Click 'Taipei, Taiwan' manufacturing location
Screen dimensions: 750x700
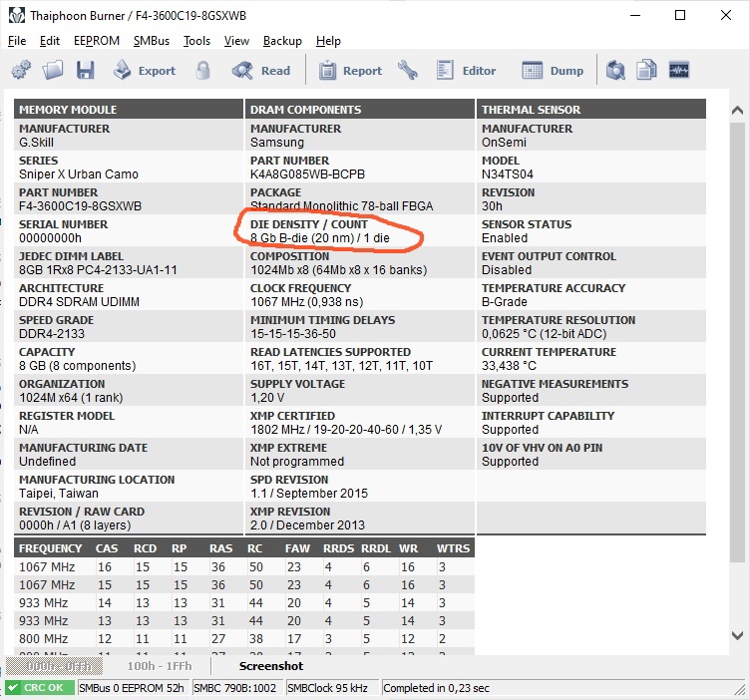(59, 493)
